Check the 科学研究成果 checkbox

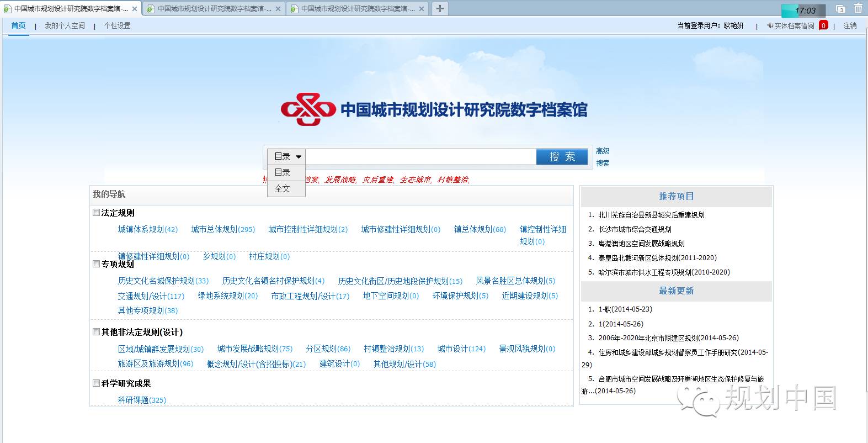click(x=96, y=383)
